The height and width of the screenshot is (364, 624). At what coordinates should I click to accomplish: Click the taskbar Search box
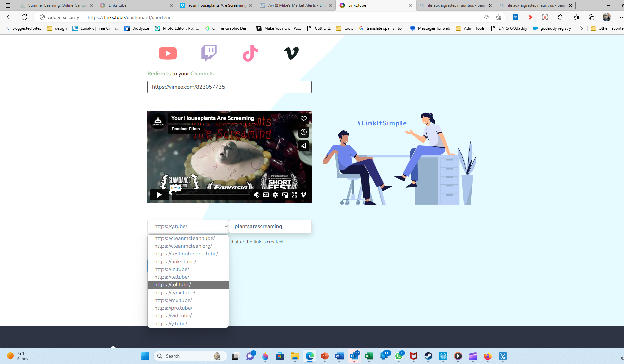click(190, 356)
